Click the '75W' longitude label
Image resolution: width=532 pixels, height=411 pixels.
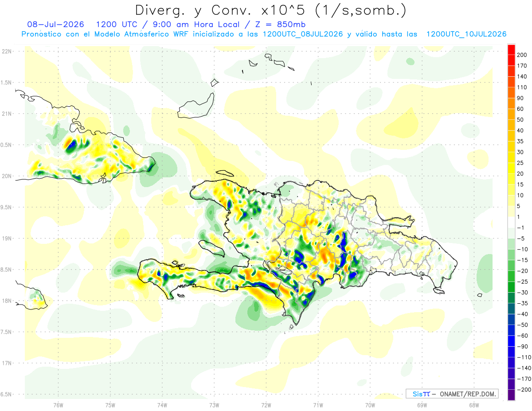110,405
